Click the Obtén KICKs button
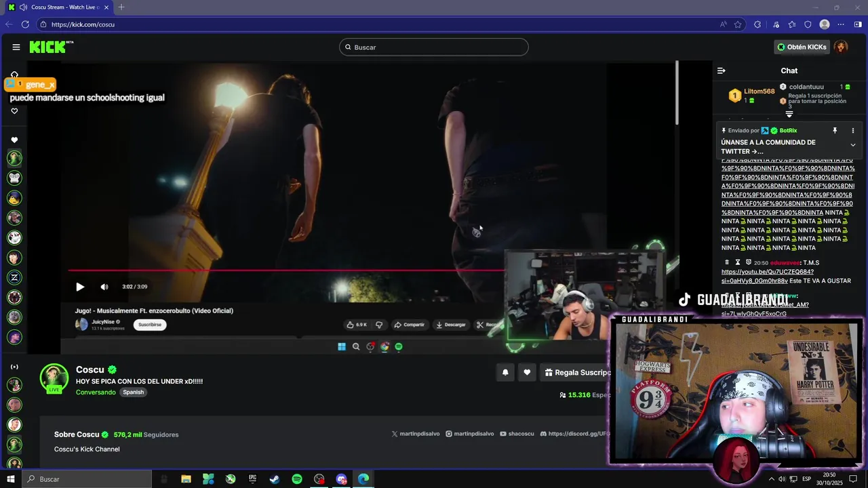The height and width of the screenshot is (488, 868). [x=802, y=47]
